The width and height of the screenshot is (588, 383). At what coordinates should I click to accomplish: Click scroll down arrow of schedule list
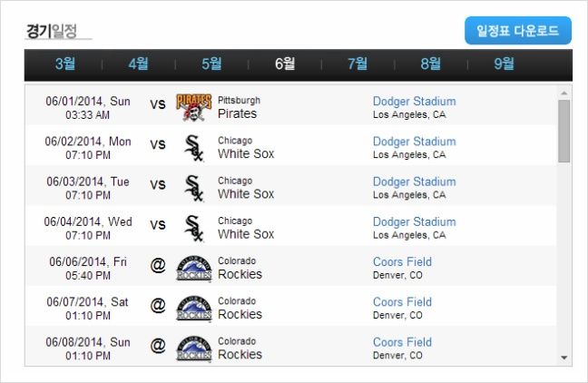click(x=564, y=358)
